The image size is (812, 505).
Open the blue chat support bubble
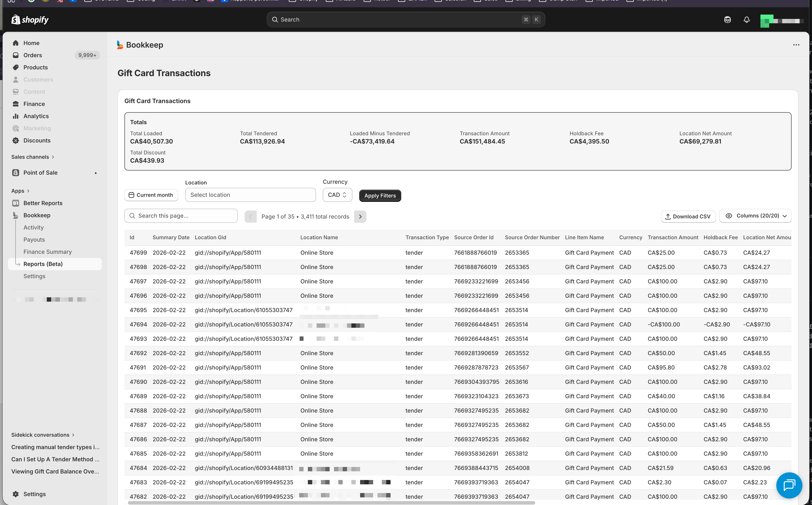(789, 485)
